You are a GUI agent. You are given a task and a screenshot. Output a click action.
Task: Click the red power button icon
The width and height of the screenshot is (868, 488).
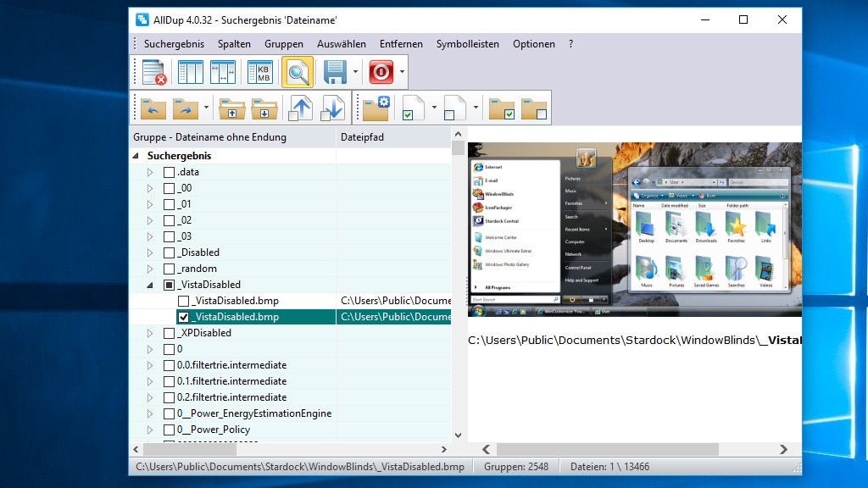click(x=381, y=72)
